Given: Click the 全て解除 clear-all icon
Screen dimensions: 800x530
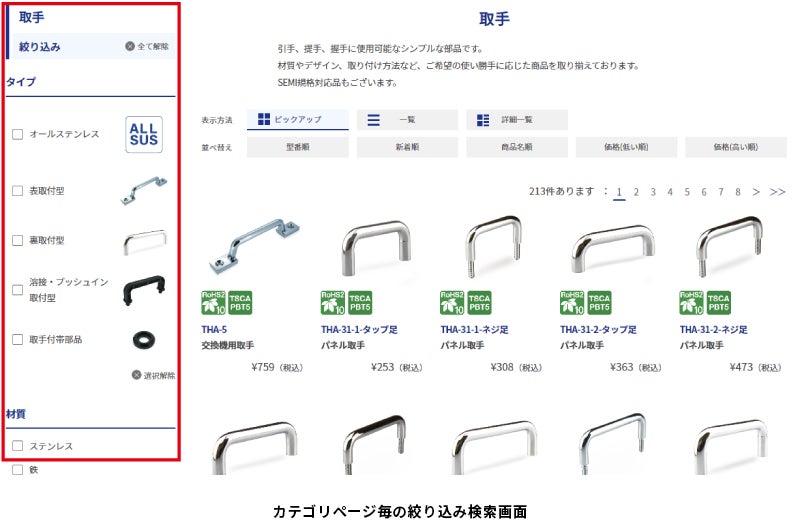Looking at the screenshot, I should (130, 46).
